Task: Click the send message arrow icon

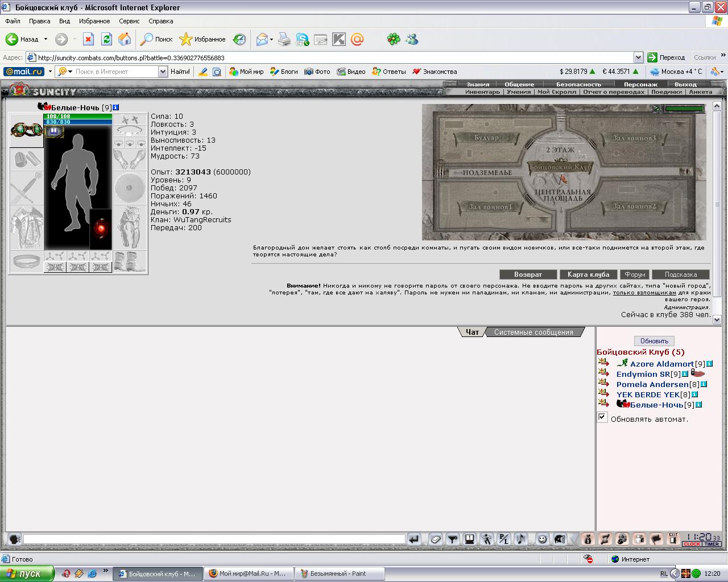Action: coord(414,539)
